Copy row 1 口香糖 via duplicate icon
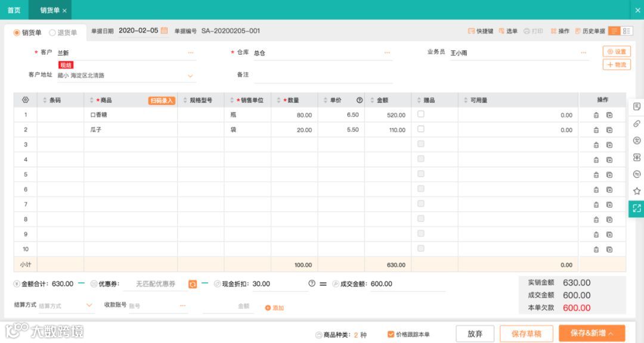Screen dimensions: 644x343 click(609, 116)
